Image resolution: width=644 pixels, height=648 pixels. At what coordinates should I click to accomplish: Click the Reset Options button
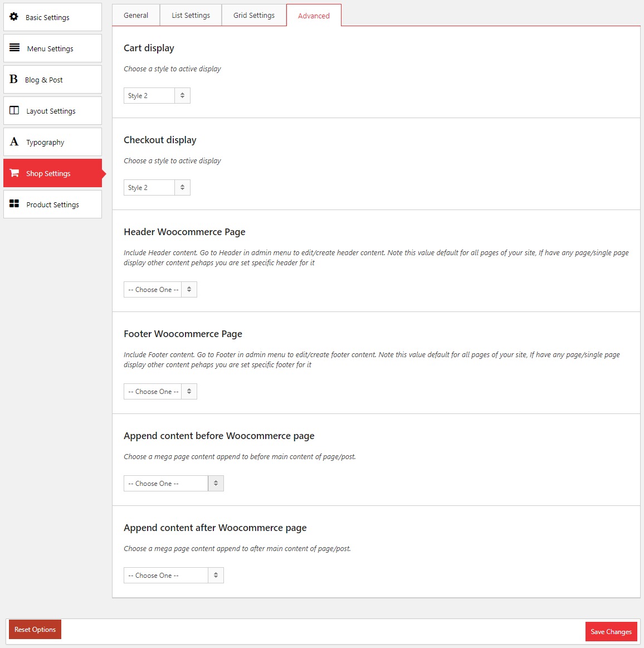tap(35, 630)
